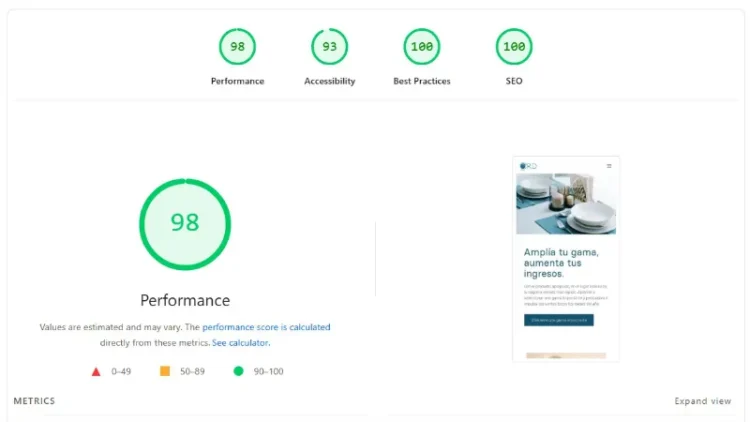Click the '0–49' legend text

(x=121, y=371)
